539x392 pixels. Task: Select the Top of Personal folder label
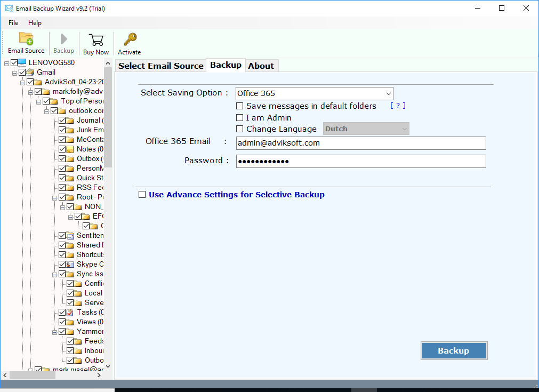(x=82, y=101)
